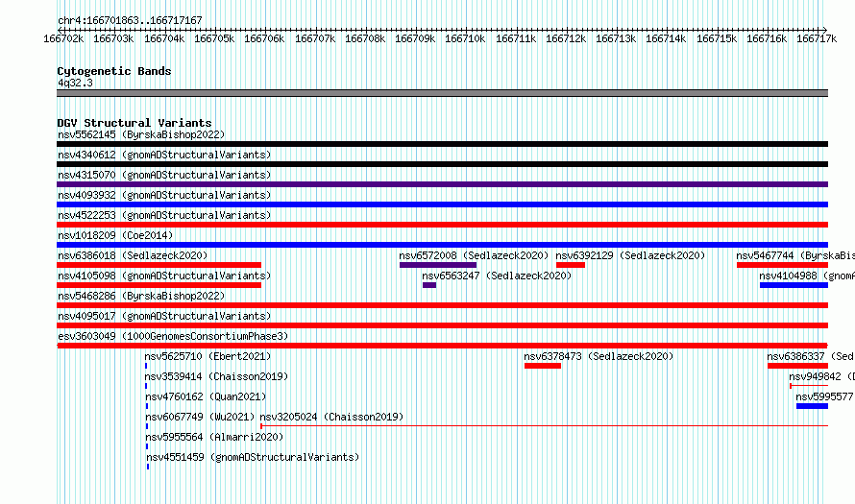Screen dimensions: 855x504
Task: Select the black nsv5562145 variant bar
Action: [442, 144]
